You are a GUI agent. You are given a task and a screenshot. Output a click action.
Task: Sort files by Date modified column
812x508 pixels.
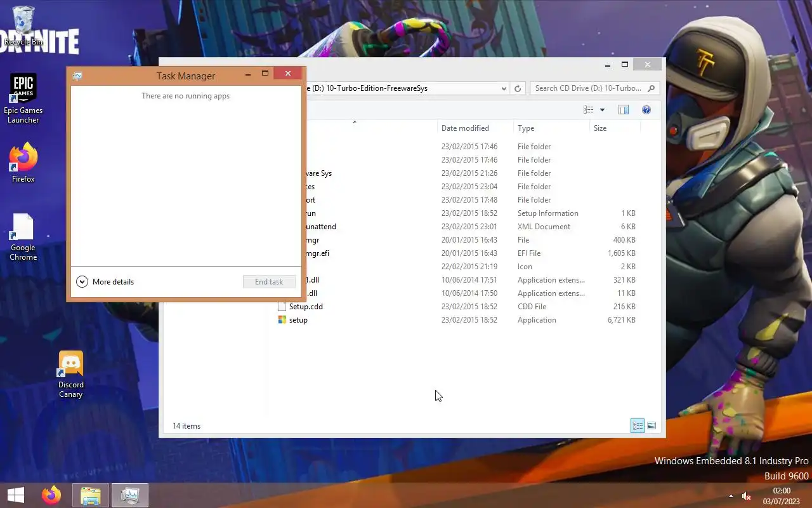(x=476, y=128)
